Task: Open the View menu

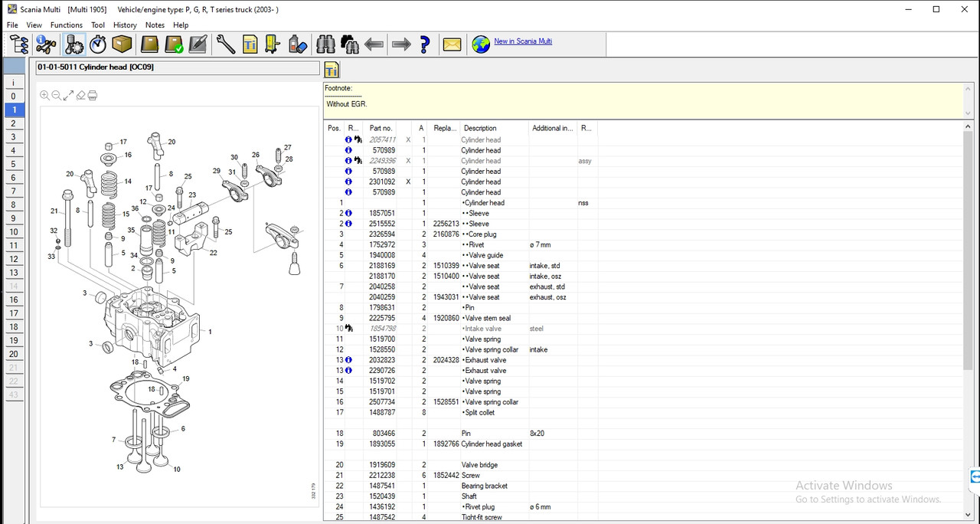Action: click(x=34, y=25)
